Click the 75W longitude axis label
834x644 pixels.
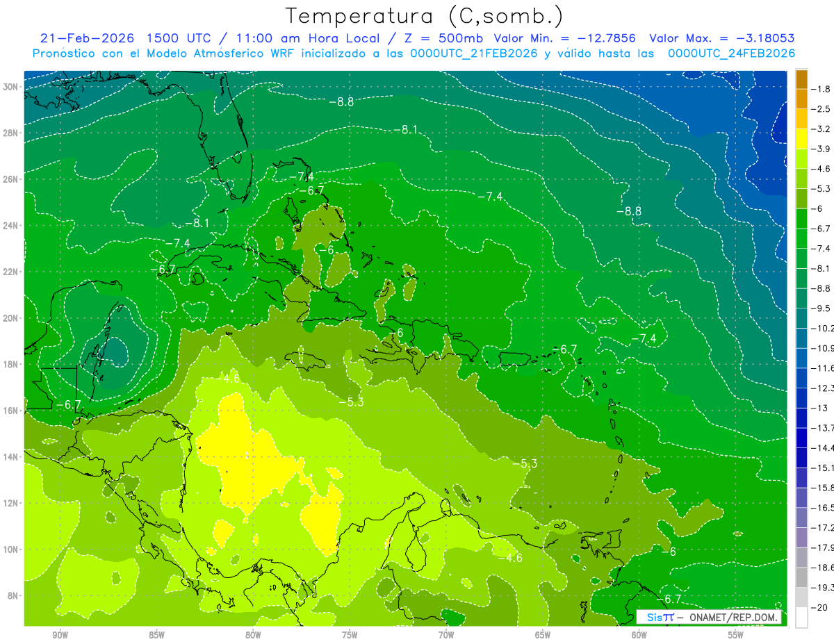350,635
